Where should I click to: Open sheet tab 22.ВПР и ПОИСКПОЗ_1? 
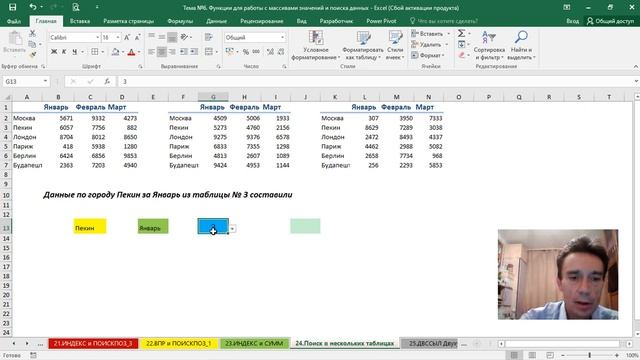point(178,343)
